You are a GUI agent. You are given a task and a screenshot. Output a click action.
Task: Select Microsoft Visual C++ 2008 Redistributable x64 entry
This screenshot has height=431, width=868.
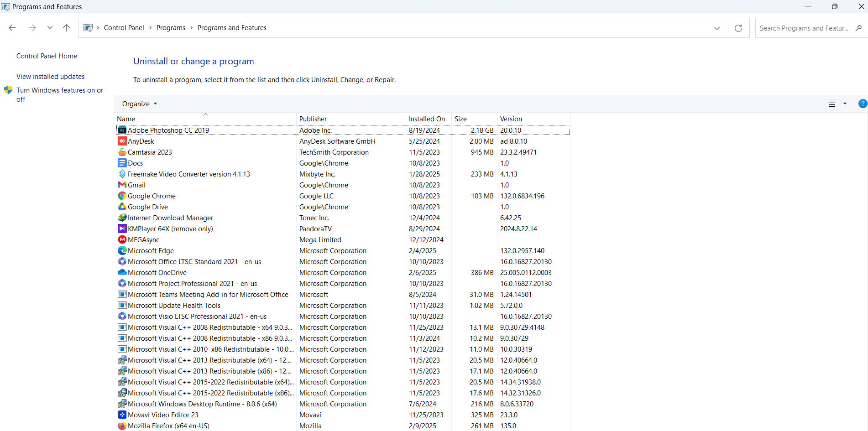click(x=343, y=327)
